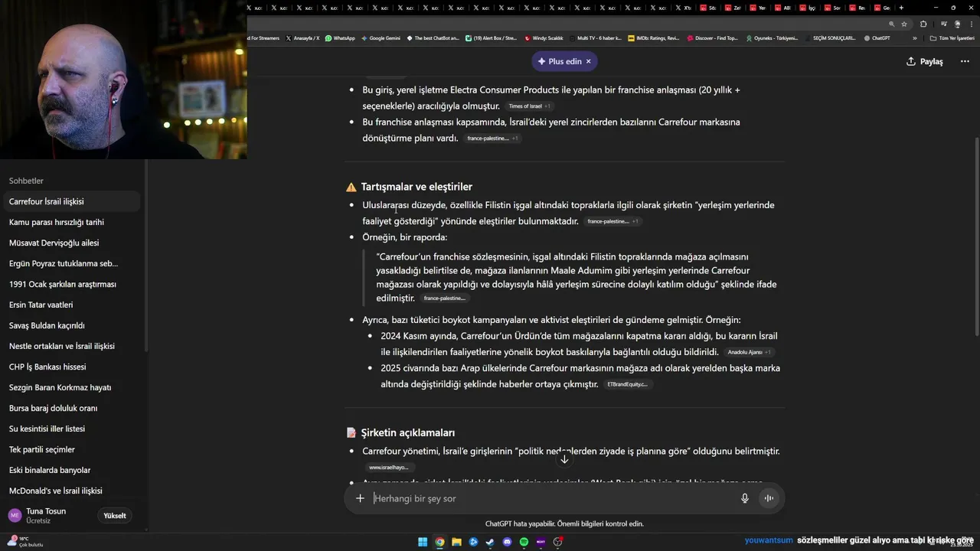This screenshot has width=980, height=551.
Task: Open Chrome three-dot menu
Action: click(972, 24)
